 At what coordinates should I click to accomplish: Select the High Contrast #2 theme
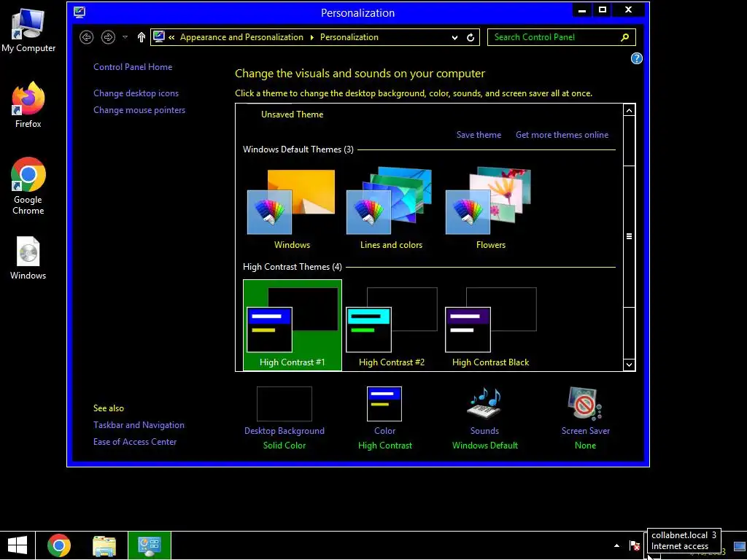391,325
